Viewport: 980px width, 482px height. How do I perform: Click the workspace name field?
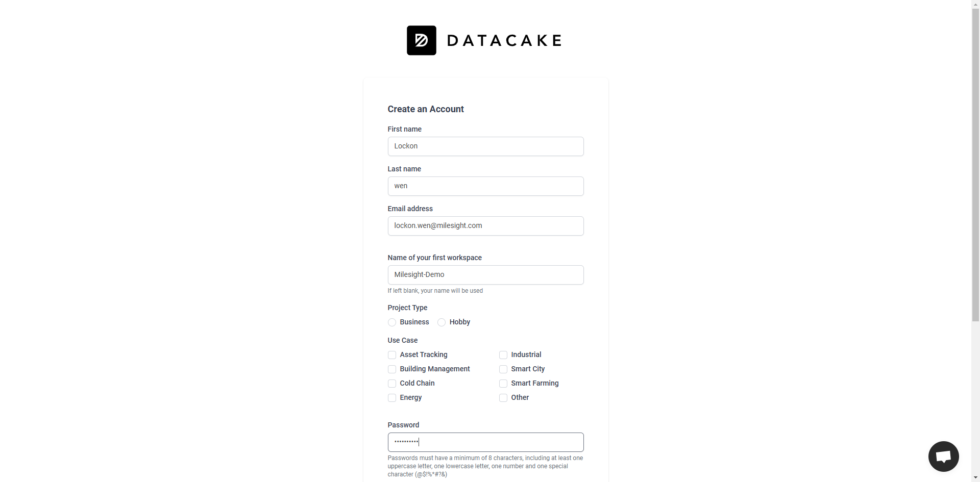tap(485, 275)
